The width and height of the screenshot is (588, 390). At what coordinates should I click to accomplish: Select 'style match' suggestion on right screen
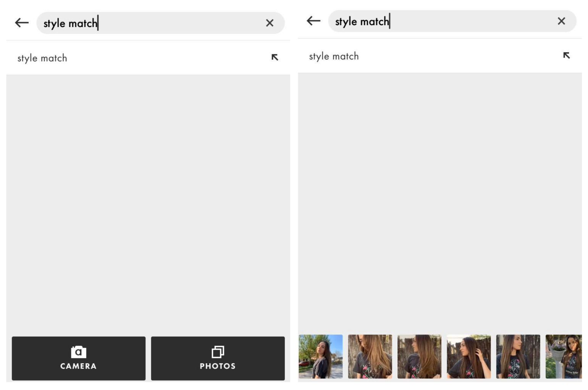[440, 56]
